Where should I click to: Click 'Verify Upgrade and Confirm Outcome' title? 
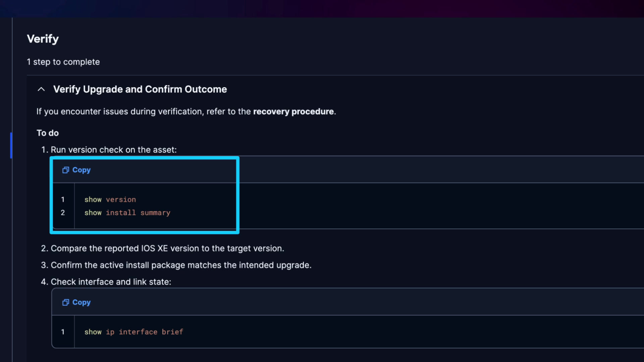(140, 89)
